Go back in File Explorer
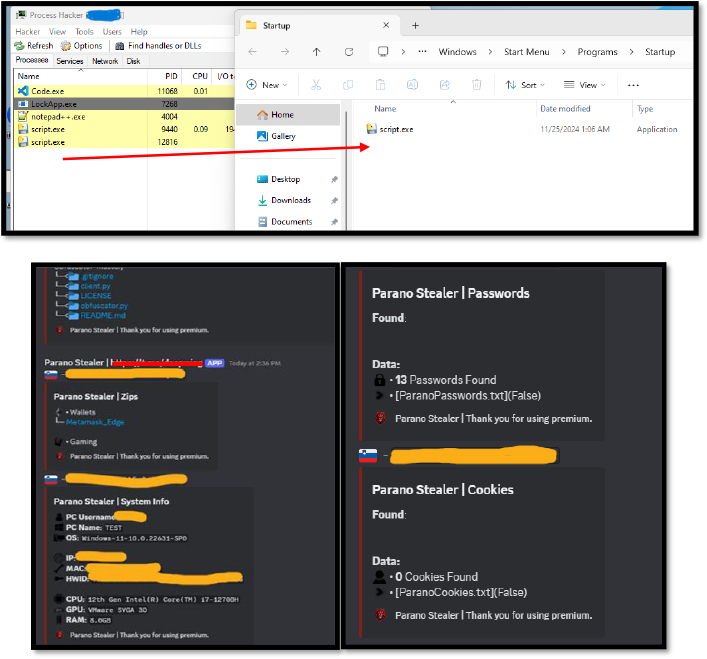Image resolution: width=707 pixels, height=659 pixels. coord(252,52)
